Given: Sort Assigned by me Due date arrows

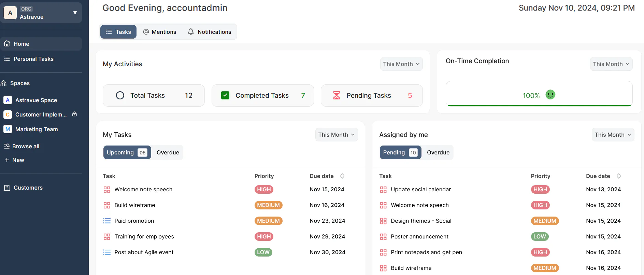Looking at the screenshot, I should pos(619,176).
